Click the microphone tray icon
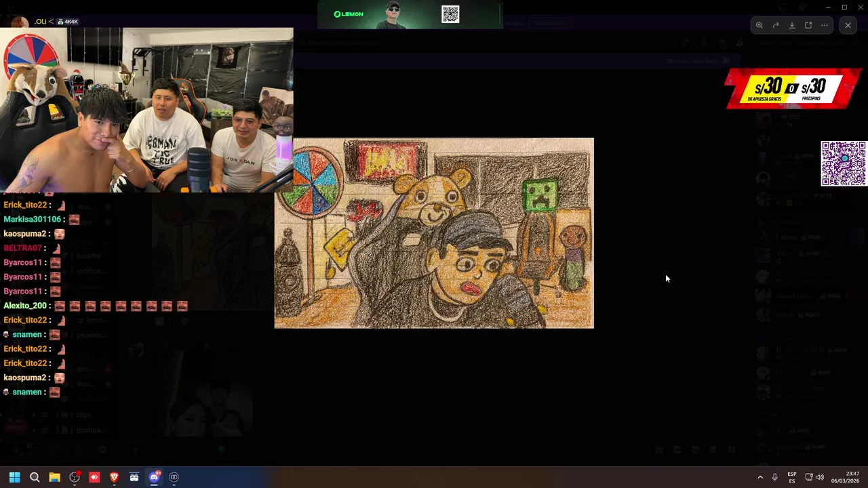The image size is (868, 488). point(774,477)
